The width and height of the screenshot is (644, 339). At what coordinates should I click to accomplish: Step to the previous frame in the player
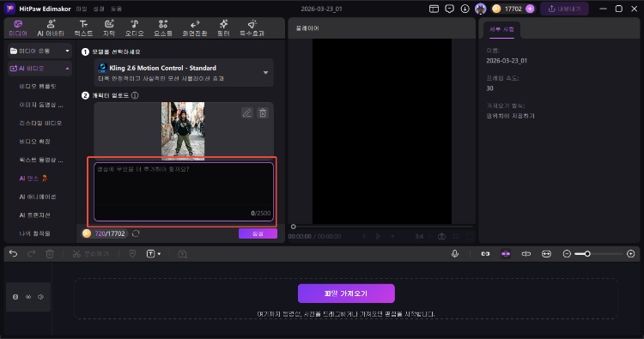(x=363, y=236)
